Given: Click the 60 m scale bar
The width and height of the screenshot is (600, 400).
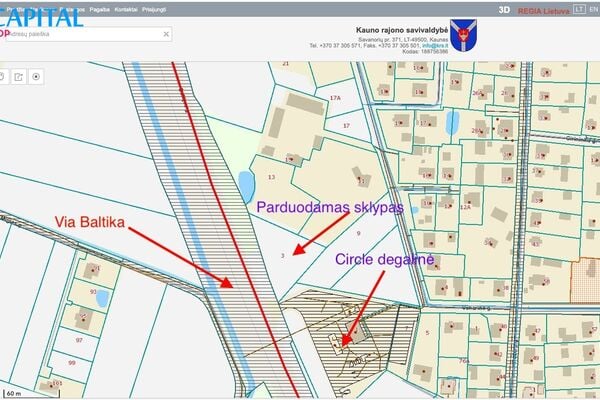Looking at the screenshot, I should pyautogui.click(x=31, y=393).
